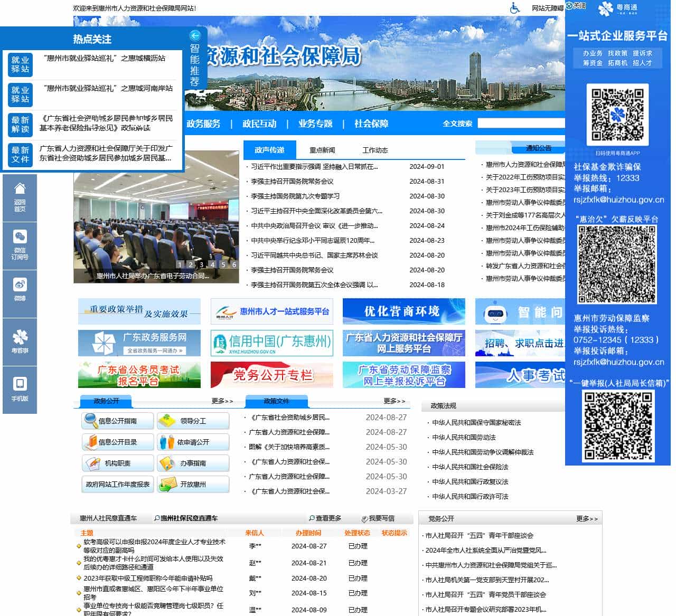This screenshot has height=616, width=676.
Task: Close the floating blue ad with 关闭
Action: pyautogui.click(x=576, y=6)
